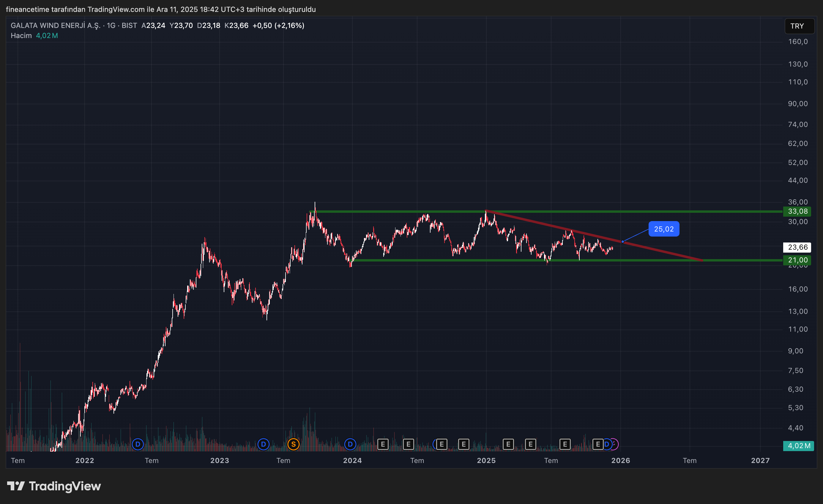Click the Hacim volume indicator label
This screenshot has height=504, width=823.
21,35
